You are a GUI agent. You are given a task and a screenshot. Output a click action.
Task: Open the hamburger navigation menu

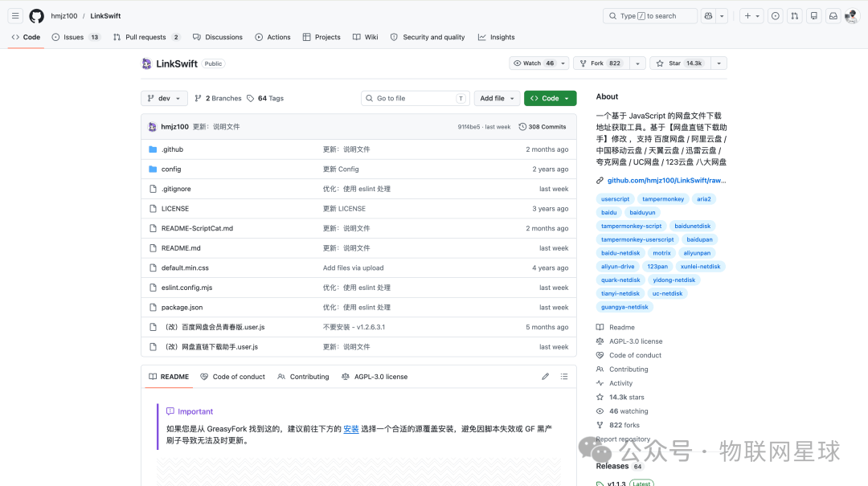[15, 16]
